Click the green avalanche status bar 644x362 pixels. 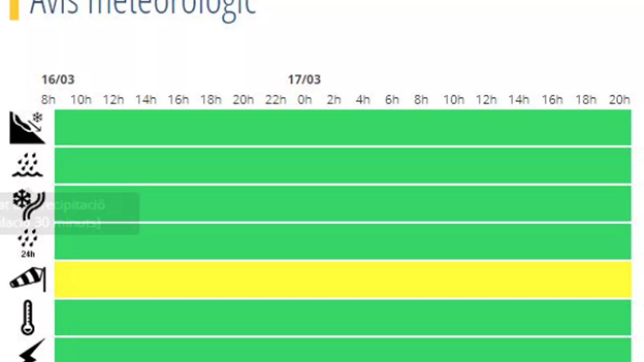click(x=343, y=127)
